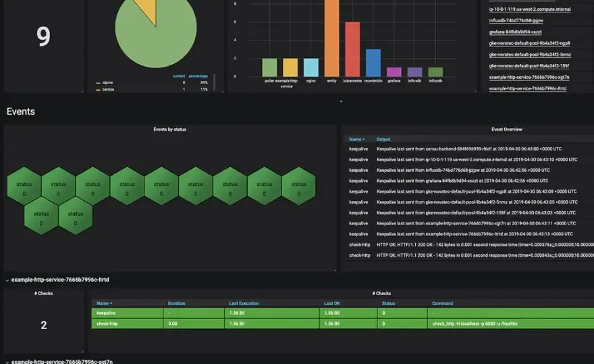Select the keepalive row from sensu-backend-584f696959-r6df
The image size is (594, 364).
click(x=470, y=149)
